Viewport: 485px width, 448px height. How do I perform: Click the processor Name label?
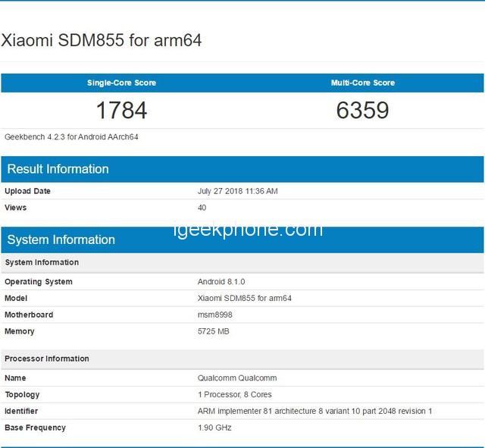click(15, 378)
